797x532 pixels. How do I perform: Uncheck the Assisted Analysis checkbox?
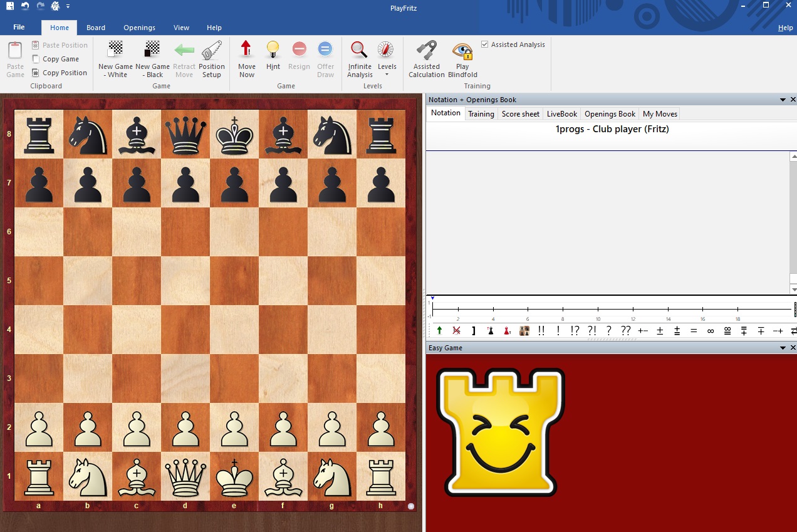pyautogui.click(x=485, y=44)
